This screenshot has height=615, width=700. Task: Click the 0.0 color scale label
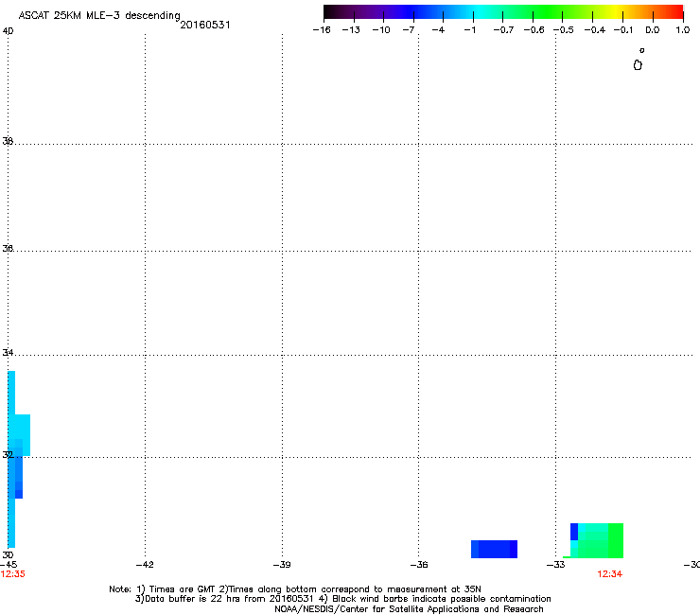tap(653, 30)
